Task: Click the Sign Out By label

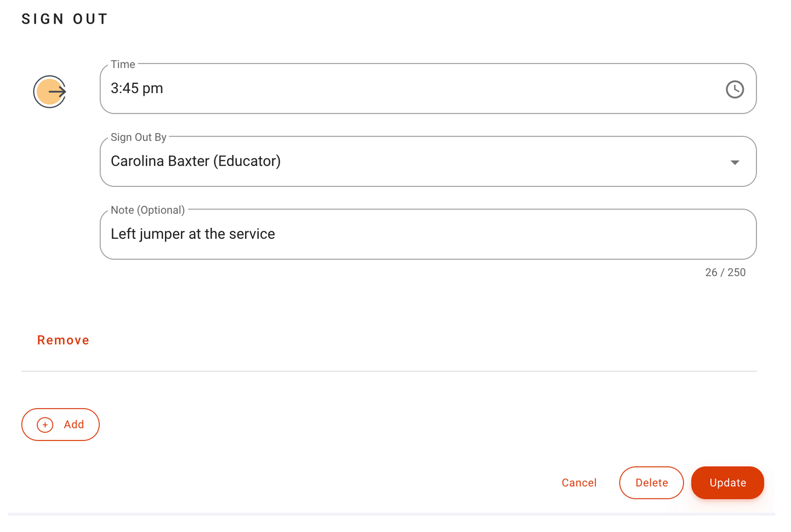Action: pyautogui.click(x=138, y=138)
